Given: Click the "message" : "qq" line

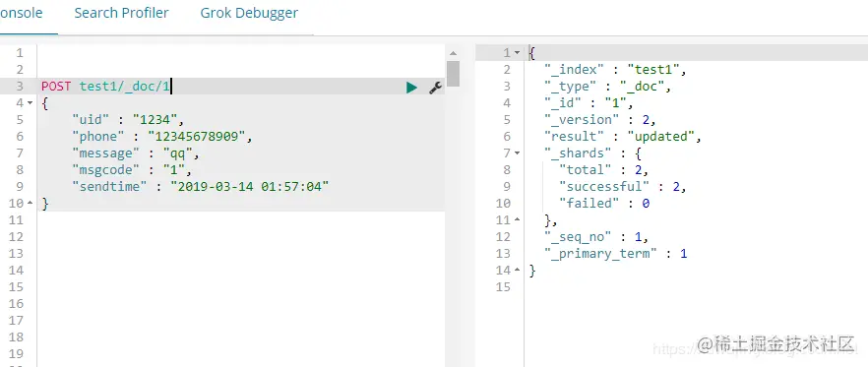Looking at the screenshot, I should [x=136, y=153].
